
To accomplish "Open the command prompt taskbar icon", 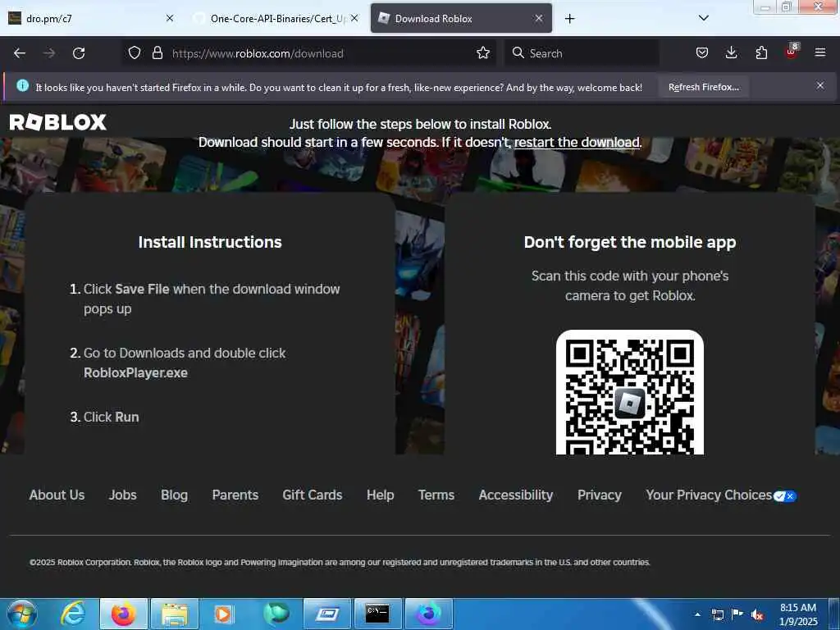I will pos(377,614).
